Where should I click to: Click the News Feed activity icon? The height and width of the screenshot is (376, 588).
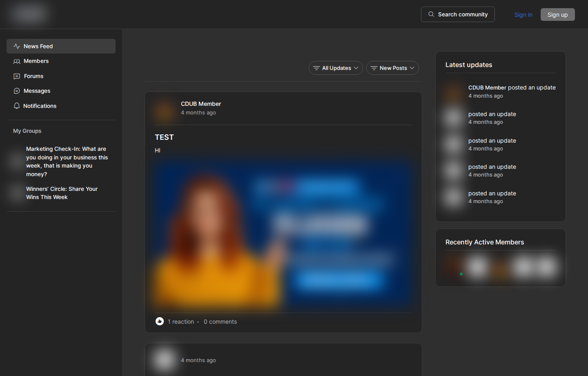17,46
